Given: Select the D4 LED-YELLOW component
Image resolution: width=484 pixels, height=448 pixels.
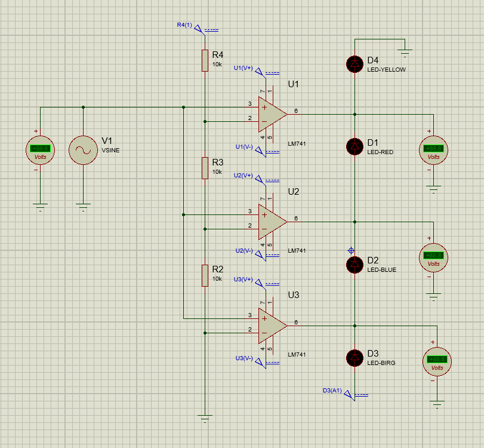Looking at the screenshot, I should point(355,64).
